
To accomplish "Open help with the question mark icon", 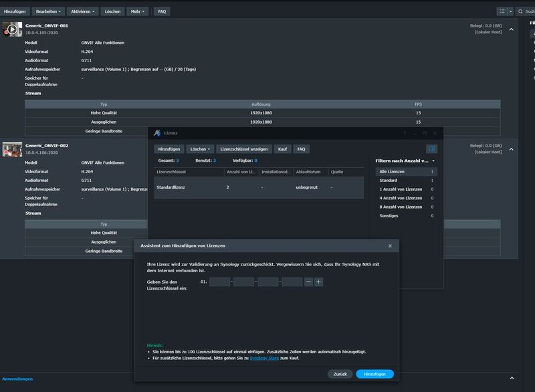I will click(x=404, y=134).
